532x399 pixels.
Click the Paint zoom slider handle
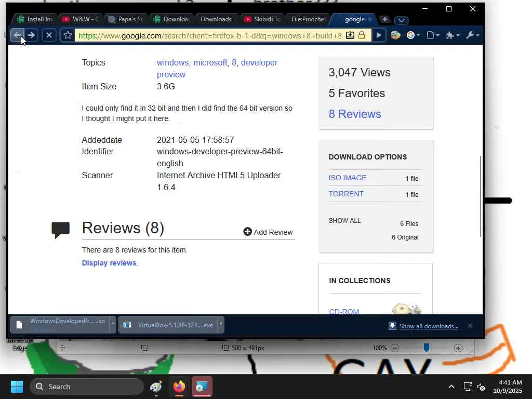tap(427, 348)
